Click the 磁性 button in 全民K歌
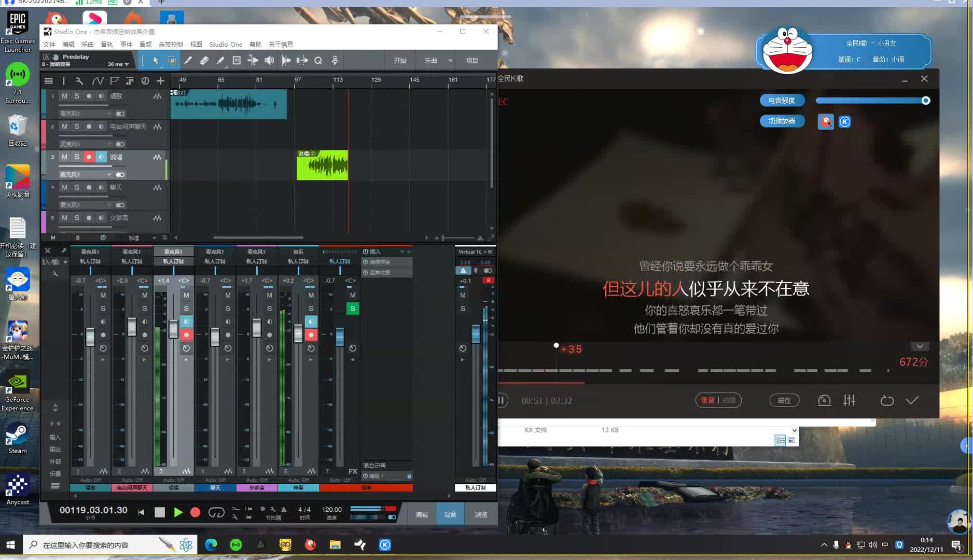 tap(784, 400)
